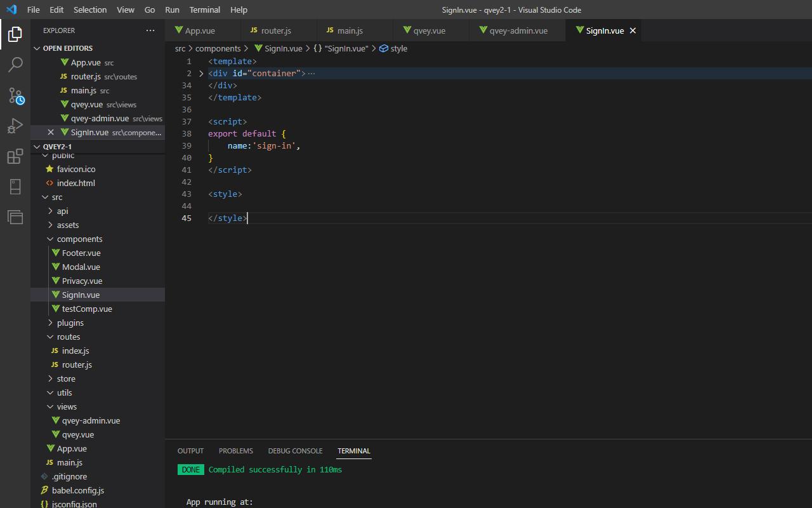812x508 pixels.
Task: Open index.html file in explorer
Action: coord(98,183)
